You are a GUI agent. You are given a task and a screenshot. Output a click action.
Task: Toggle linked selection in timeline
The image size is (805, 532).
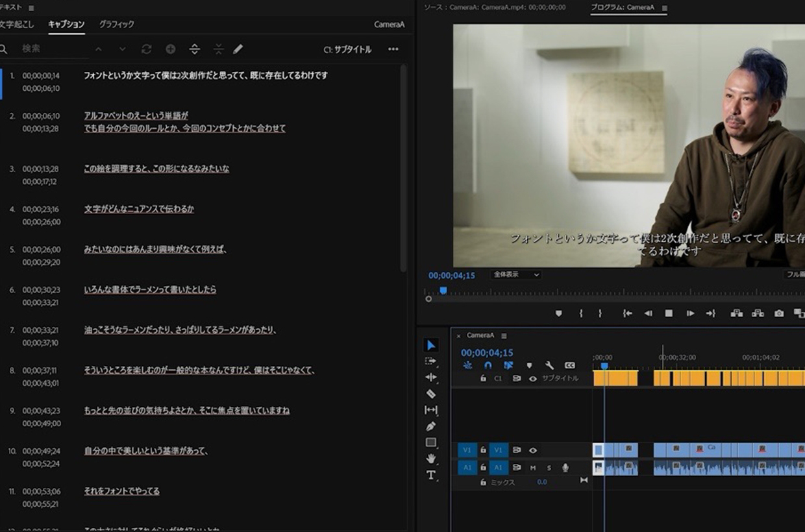click(x=508, y=365)
